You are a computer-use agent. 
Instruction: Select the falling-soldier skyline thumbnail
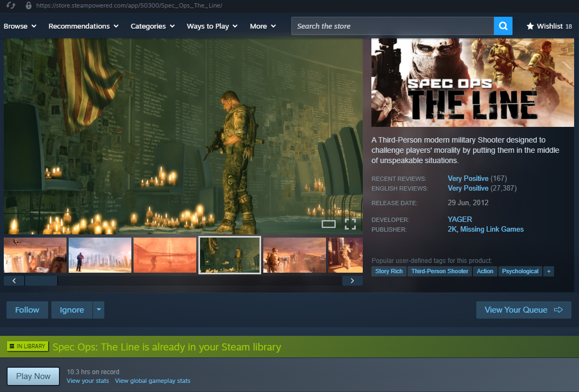[35, 255]
